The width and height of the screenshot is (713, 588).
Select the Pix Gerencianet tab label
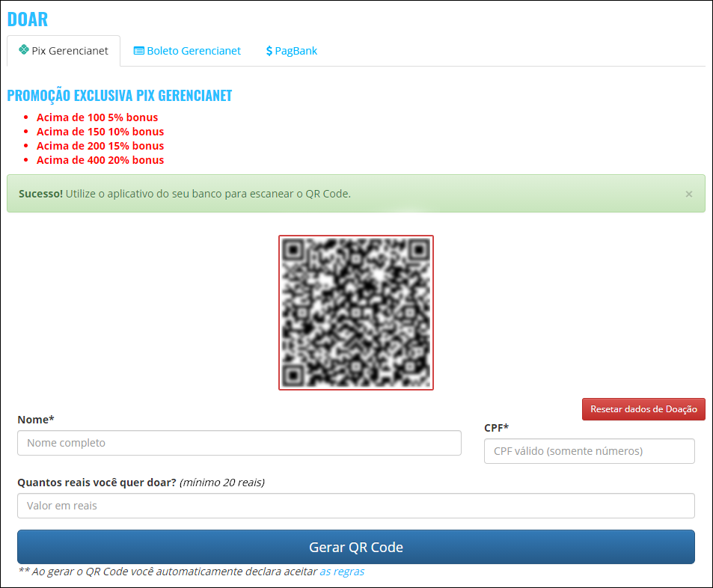70,51
